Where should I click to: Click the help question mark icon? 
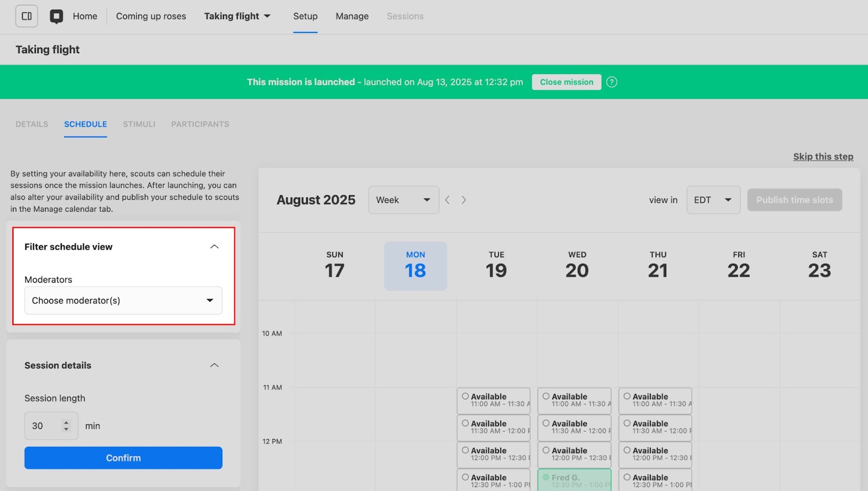pyautogui.click(x=611, y=82)
